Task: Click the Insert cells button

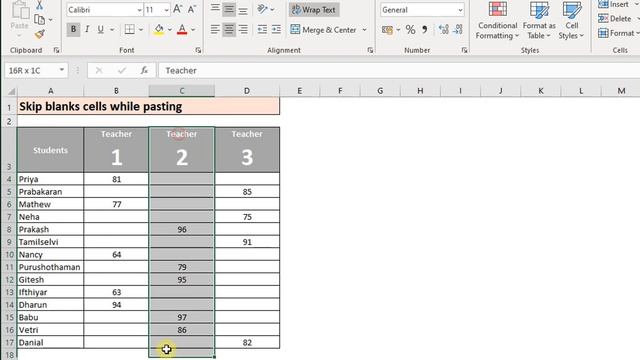Action: click(x=614, y=4)
